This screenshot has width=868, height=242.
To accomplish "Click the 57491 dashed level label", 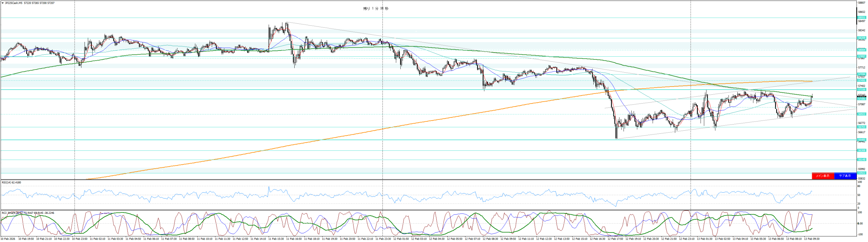I will (861, 80).
